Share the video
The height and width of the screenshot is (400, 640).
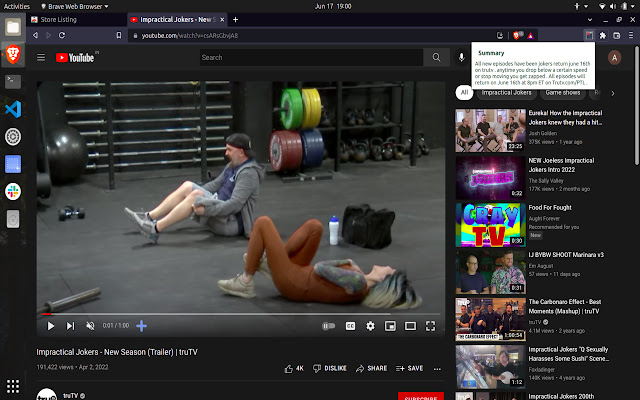371,369
